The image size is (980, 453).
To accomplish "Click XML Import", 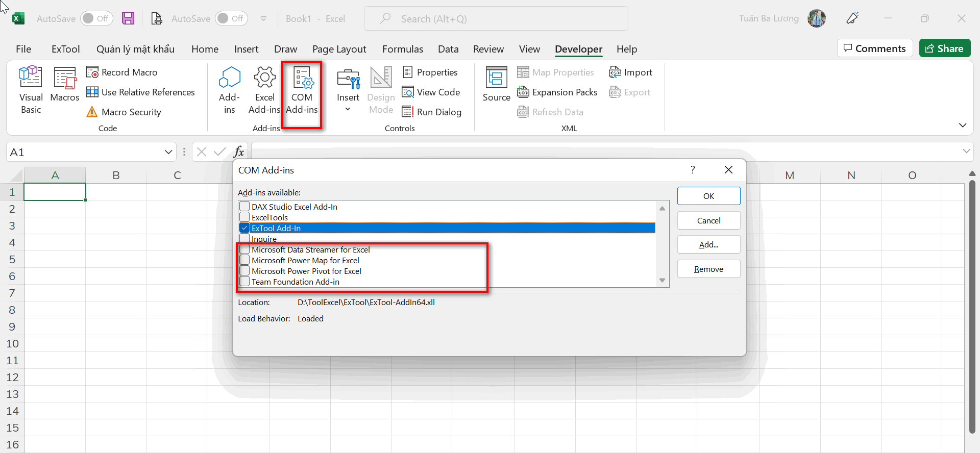I will tap(631, 72).
